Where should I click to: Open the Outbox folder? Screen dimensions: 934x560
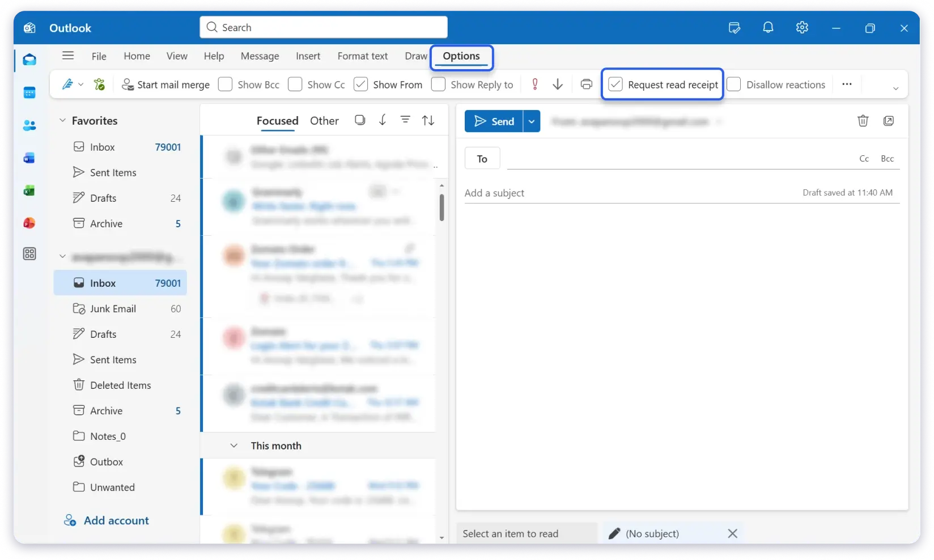coord(120,461)
